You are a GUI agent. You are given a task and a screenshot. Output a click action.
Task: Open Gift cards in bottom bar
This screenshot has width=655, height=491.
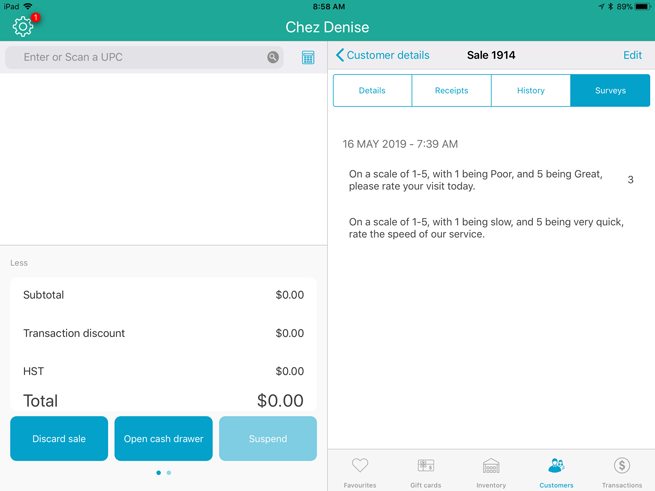point(425,471)
